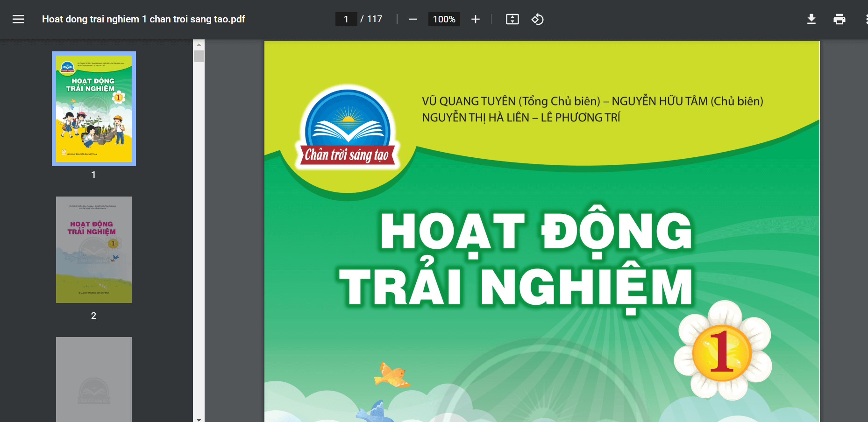Click the zoom out minus icon
This screenshot has width=868, height=422.
click(413, 19)
